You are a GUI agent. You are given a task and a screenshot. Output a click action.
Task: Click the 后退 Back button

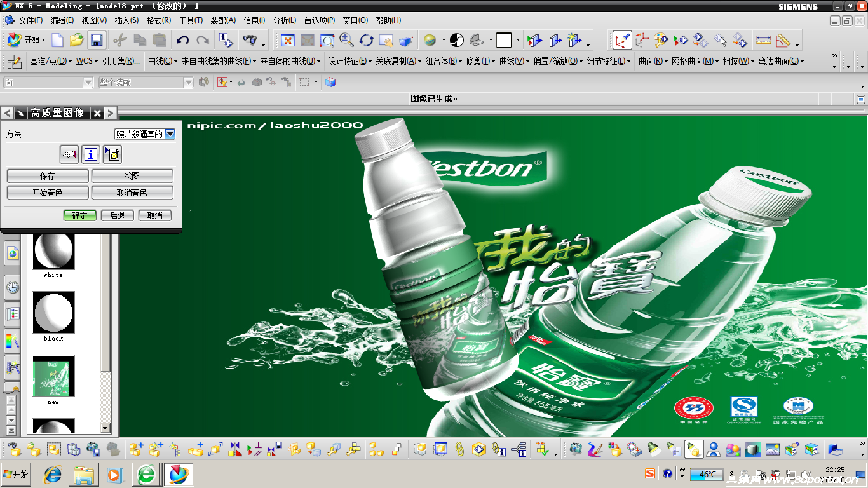pyautogui.click(x=118, y=215)
